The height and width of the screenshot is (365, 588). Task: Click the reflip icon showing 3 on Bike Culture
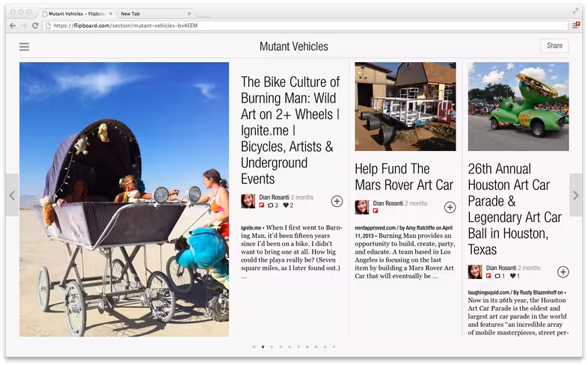272,206
